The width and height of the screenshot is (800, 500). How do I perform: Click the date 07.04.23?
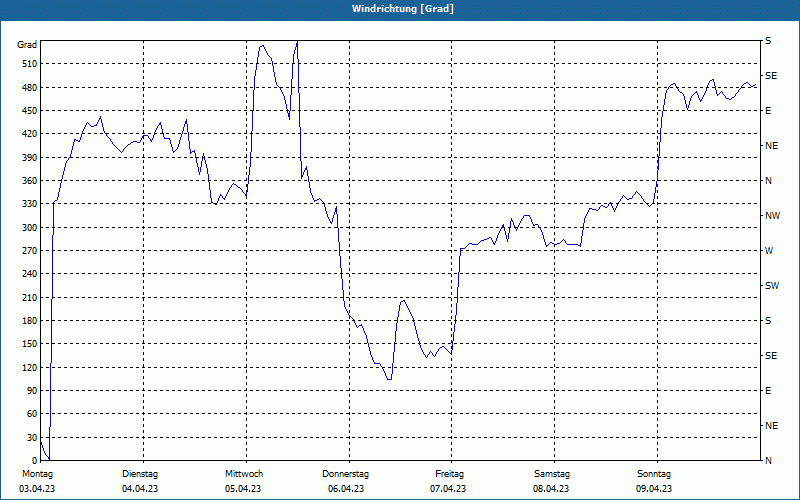pyautogui.click(x=448, y=489)
